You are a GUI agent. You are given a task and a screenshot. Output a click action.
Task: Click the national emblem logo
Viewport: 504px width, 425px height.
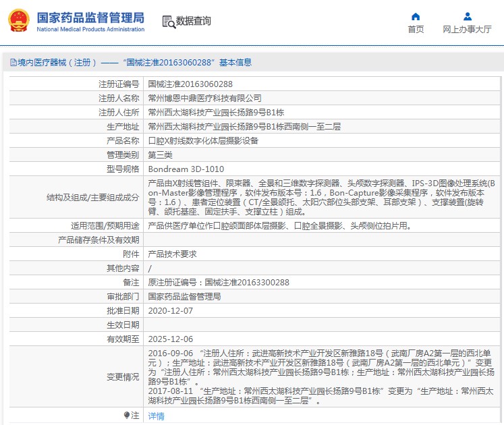[x=19, y=20]
